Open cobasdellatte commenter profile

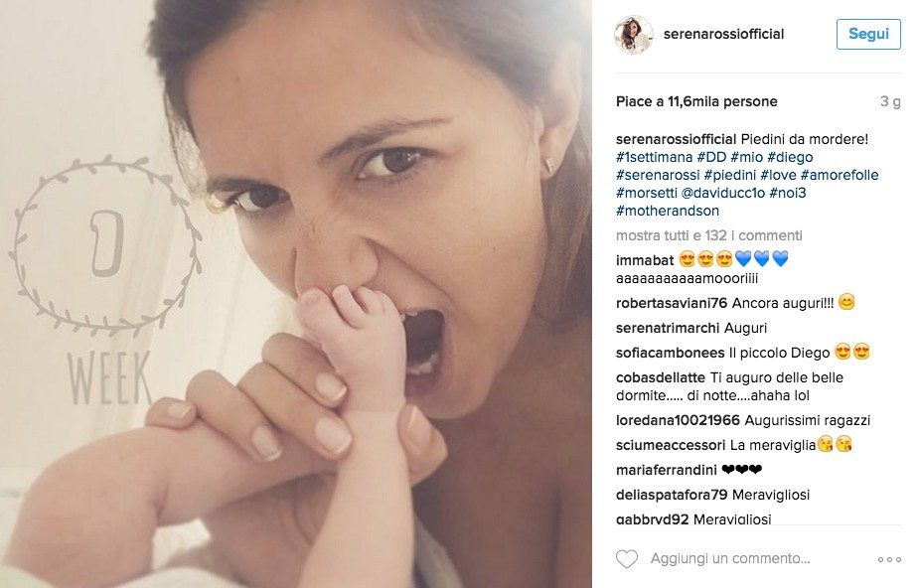pos(661,377)
